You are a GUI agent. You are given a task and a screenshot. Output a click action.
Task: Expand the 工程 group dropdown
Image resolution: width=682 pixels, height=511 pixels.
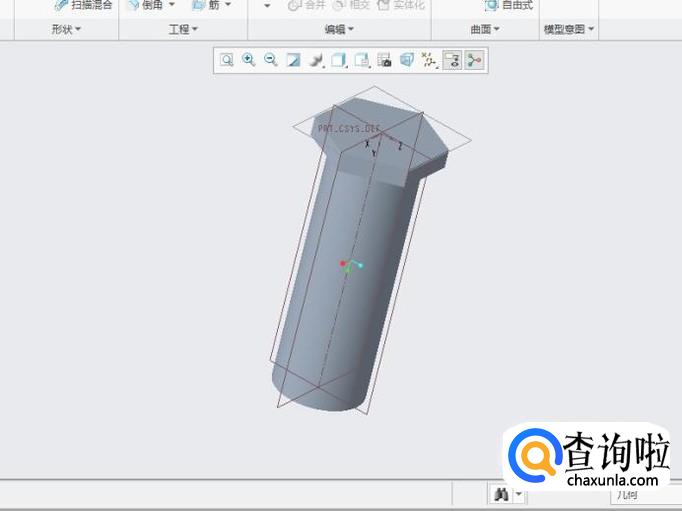[183, 30]
